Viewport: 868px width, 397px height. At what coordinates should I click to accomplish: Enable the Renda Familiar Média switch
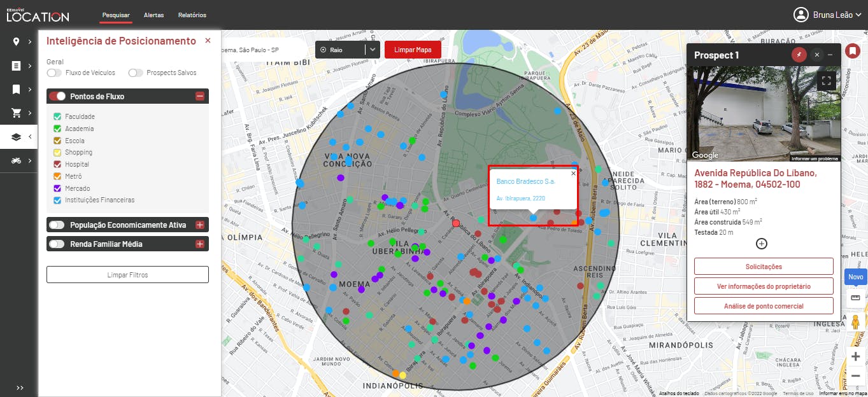(57, 244)
